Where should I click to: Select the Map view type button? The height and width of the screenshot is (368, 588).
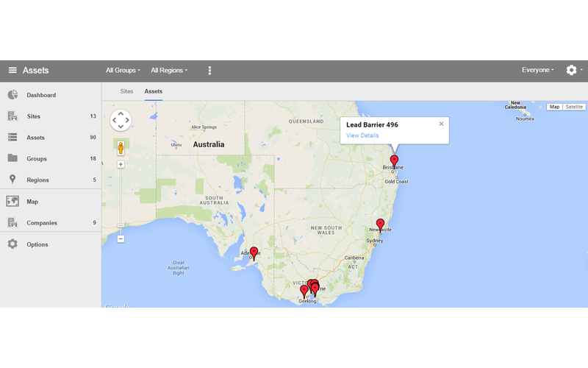point(555,107)
